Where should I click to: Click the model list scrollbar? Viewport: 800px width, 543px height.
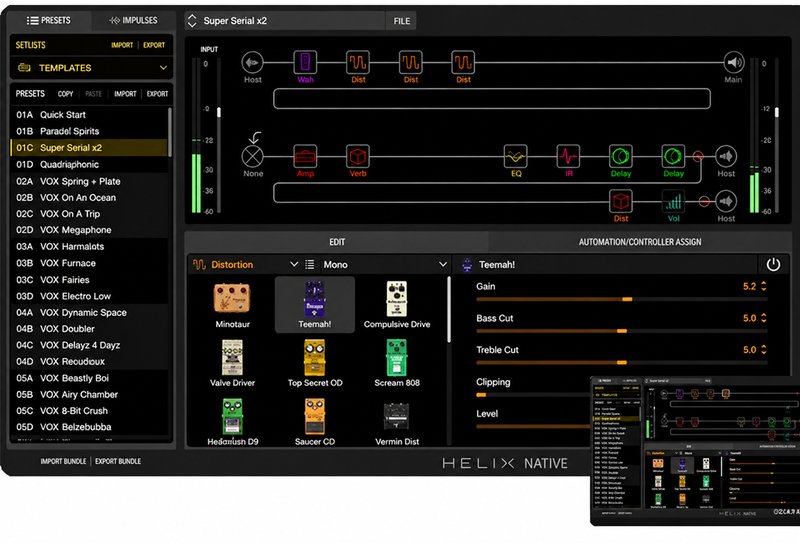pos(449,309)
